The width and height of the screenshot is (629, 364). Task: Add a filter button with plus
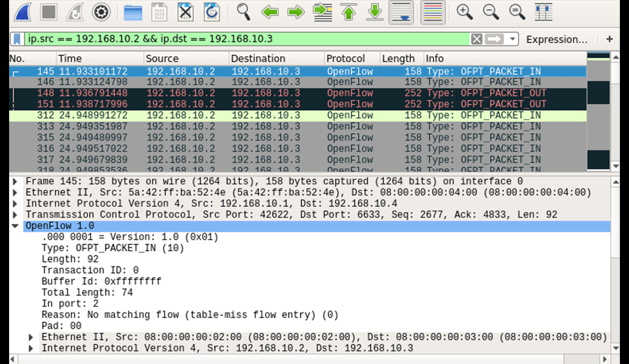(609, 39)
